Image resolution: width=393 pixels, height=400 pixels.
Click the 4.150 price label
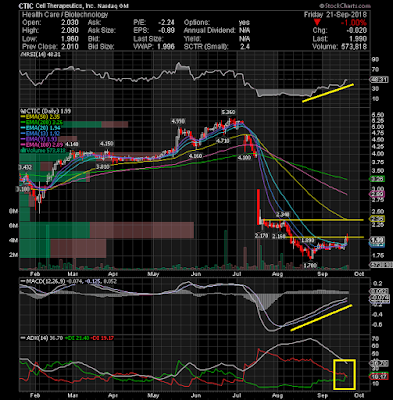[x=107, y=144]
